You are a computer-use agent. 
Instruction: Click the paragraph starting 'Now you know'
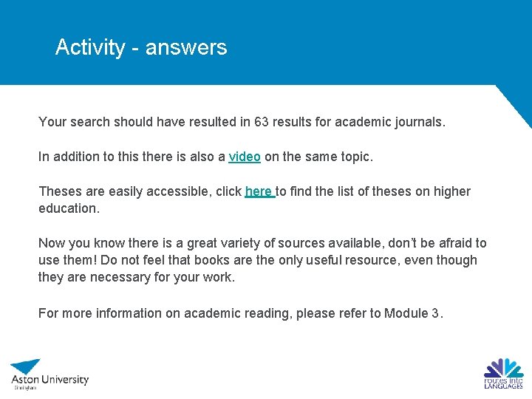pyautogui.click(x=262, y=260)
